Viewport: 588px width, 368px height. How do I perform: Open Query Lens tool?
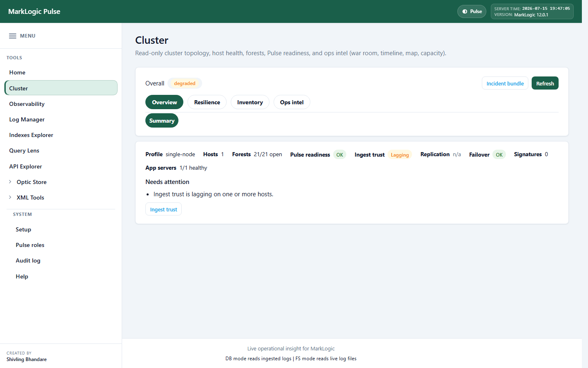[x=61, y=150]
